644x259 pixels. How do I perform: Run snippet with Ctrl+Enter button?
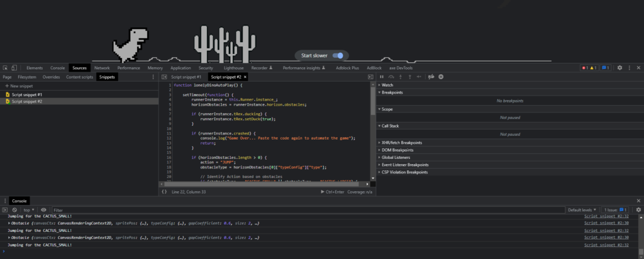tap(332, 192)
